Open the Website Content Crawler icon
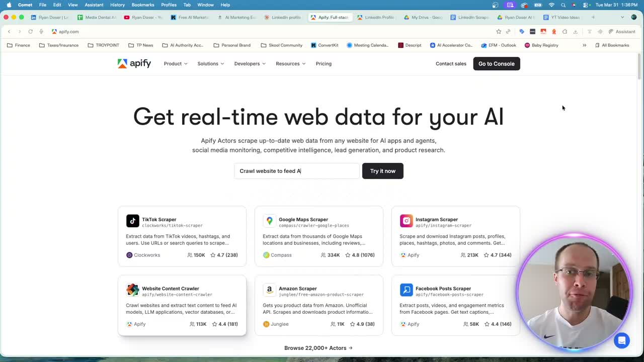644x362 pixels. tap(132, 290)
